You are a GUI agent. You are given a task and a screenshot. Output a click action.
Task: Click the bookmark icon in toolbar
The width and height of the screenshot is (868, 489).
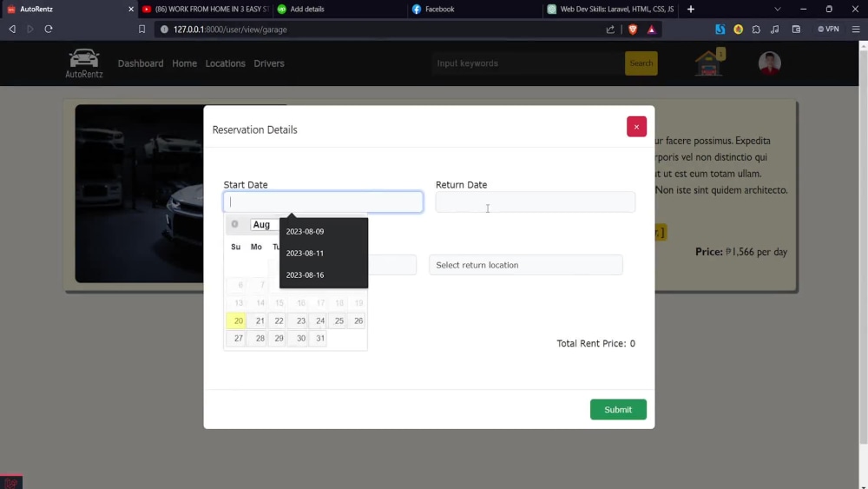[141, 30]
